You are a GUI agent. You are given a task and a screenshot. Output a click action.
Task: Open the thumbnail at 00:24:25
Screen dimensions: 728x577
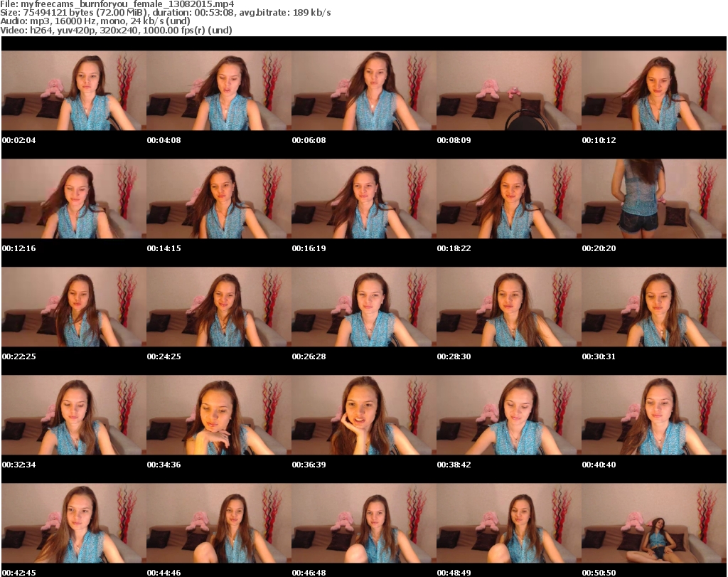219,307
